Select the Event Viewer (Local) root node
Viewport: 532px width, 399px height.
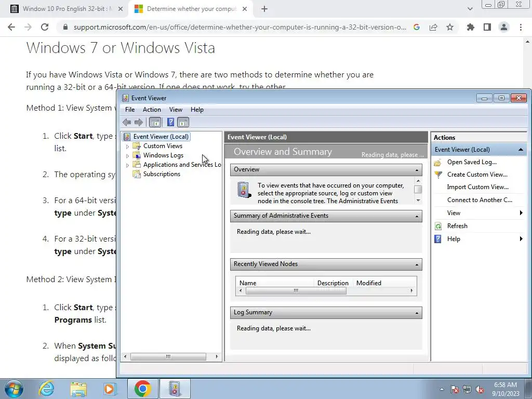click(161, 137)
